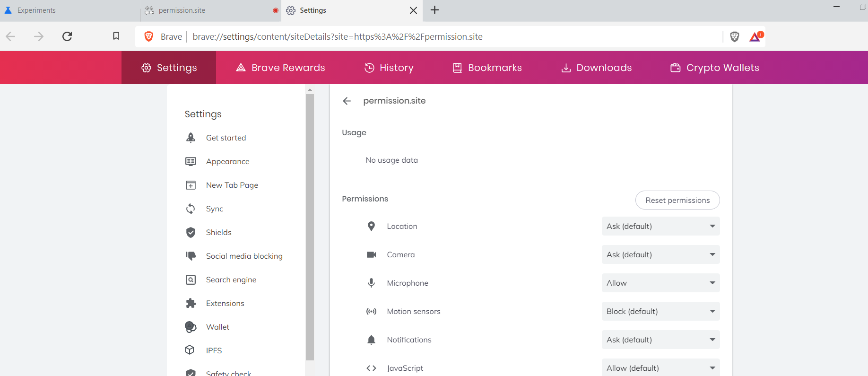Open Crypto Wallets in top navigation
The image size is (868, 376).
click(x=715, y=68)
